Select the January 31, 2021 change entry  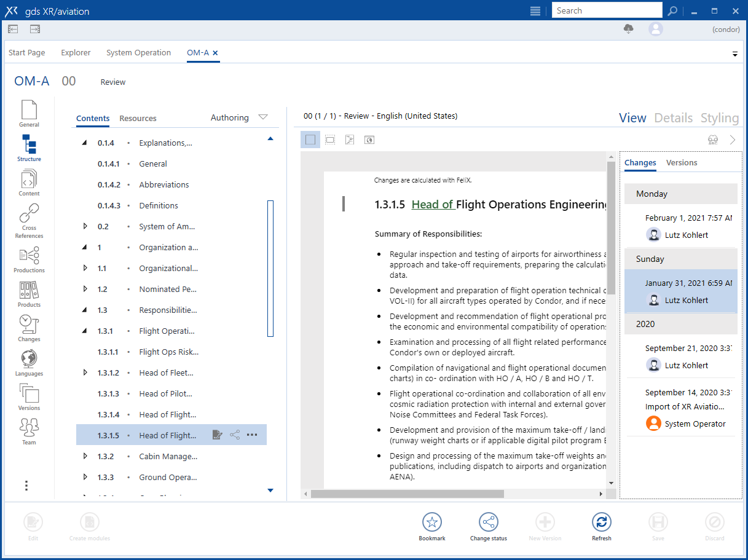pyautogui.click(x=680, y=291)
